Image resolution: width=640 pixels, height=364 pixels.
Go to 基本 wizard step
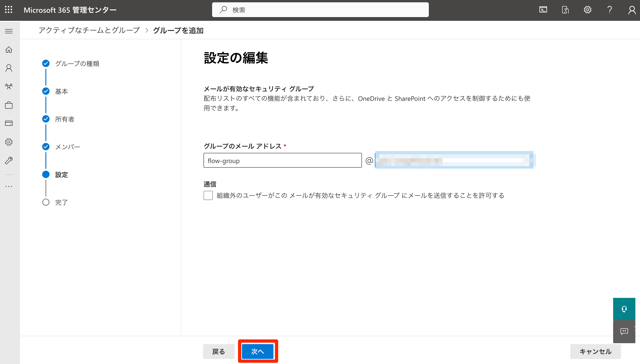[x=55, y=91]
